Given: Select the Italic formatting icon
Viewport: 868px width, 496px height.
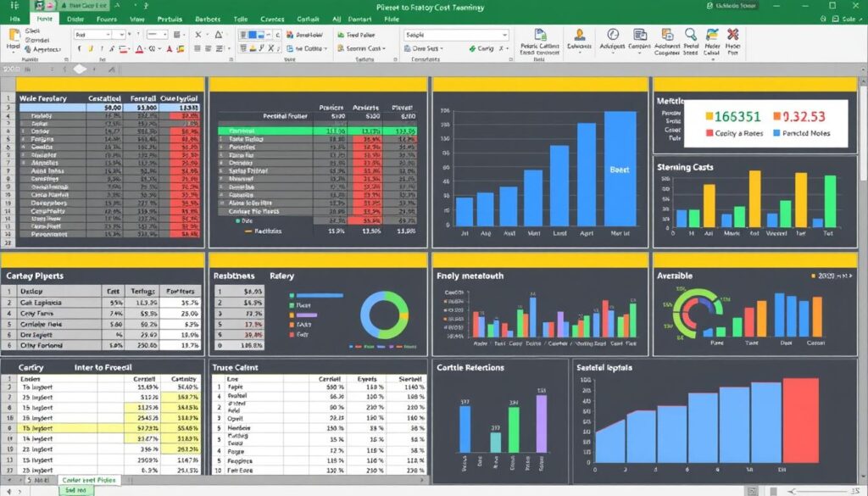Looking at the screenshot, I should [x=92, y=47].
